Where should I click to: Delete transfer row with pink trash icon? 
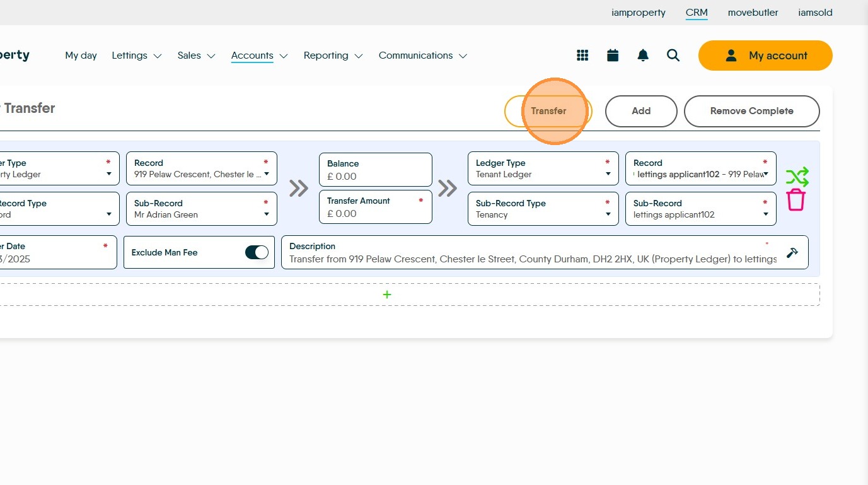(x=796, y=200)
